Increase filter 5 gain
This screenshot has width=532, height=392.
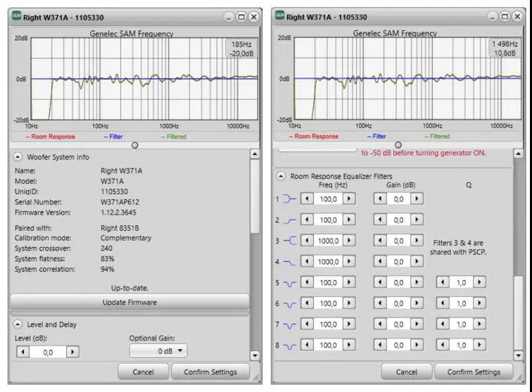click(x=417, y=282)
